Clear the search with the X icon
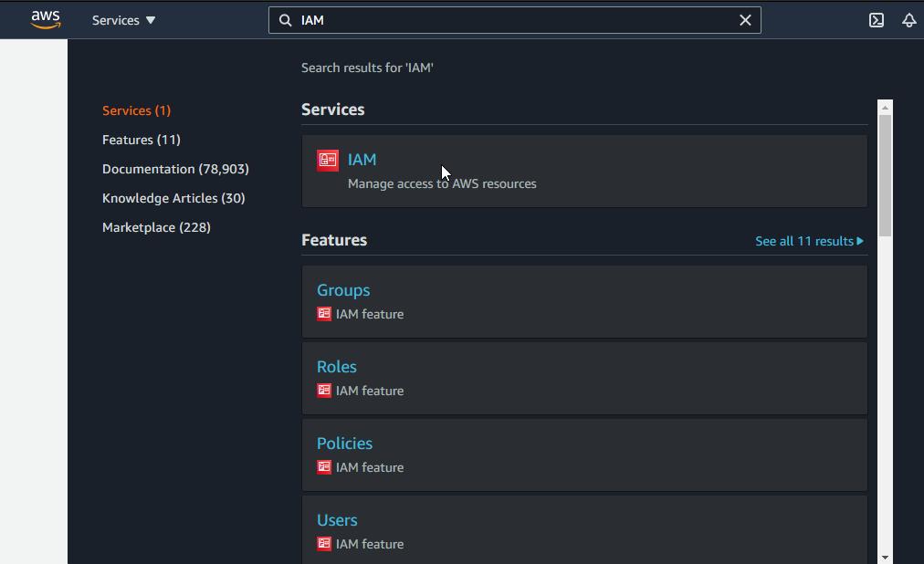The height and width of the screenshot is (564, 924). click(745, 19)
